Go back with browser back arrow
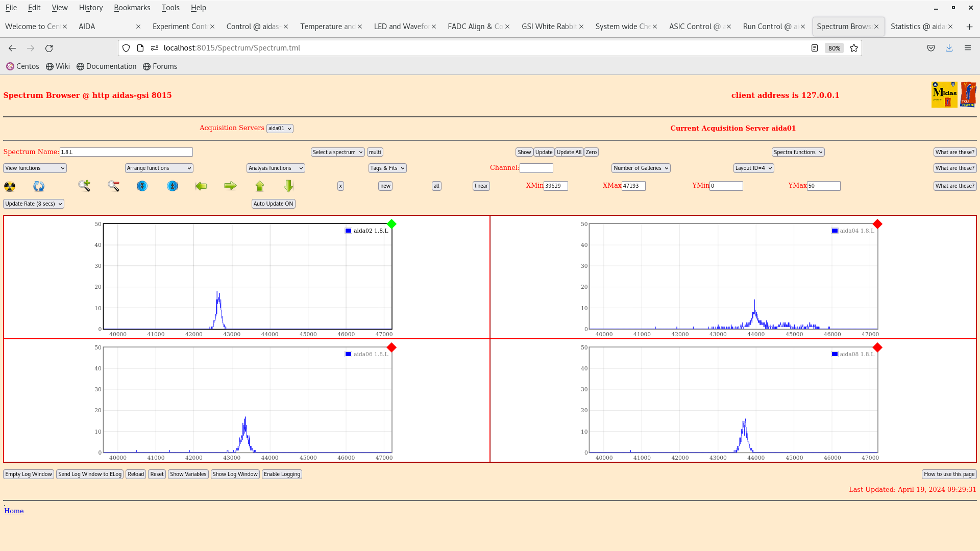This screenshot has width=980, height=551. click(12, 48)
